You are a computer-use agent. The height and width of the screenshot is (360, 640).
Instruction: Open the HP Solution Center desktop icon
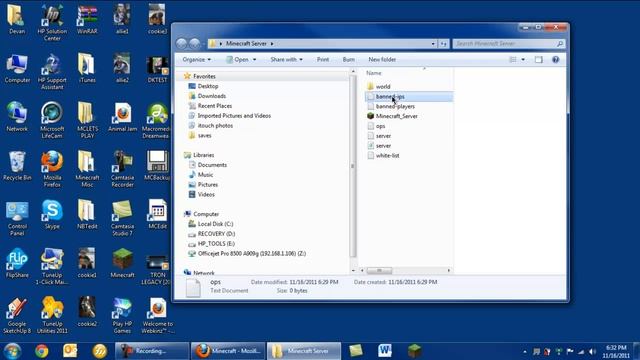pyautogui.click(x=52, y=23)
